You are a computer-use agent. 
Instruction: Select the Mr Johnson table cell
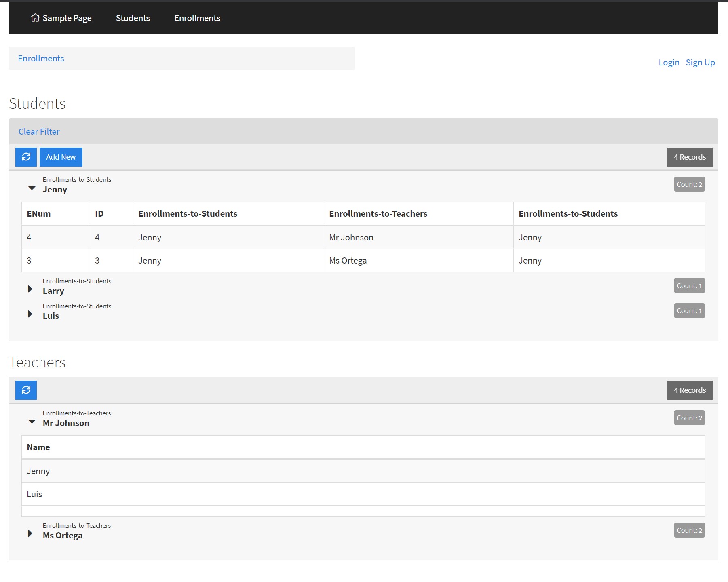coord(418,237)
